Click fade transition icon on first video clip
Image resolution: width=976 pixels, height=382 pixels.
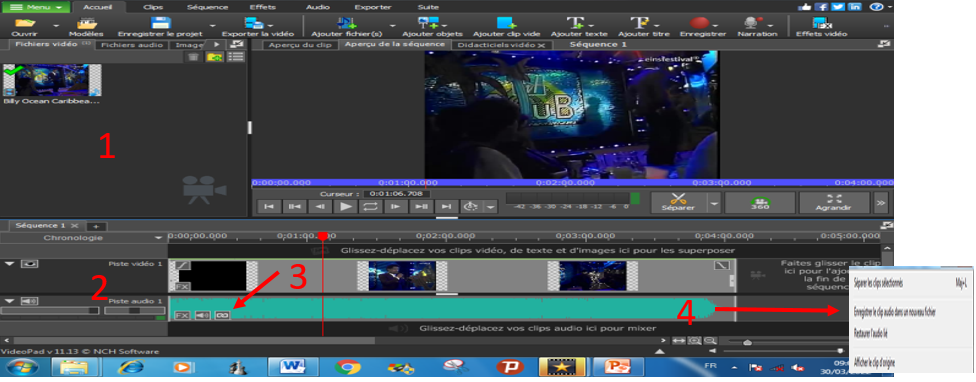(x=182, y=265)
